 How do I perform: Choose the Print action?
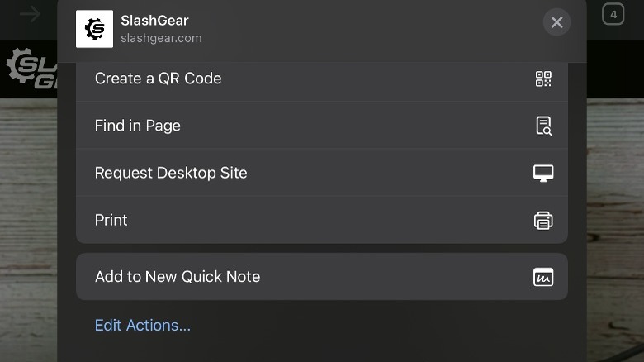pos(111,220)
